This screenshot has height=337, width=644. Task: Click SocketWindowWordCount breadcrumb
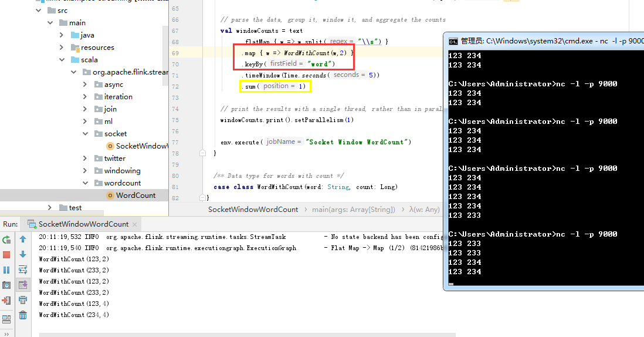click(253, 210)
